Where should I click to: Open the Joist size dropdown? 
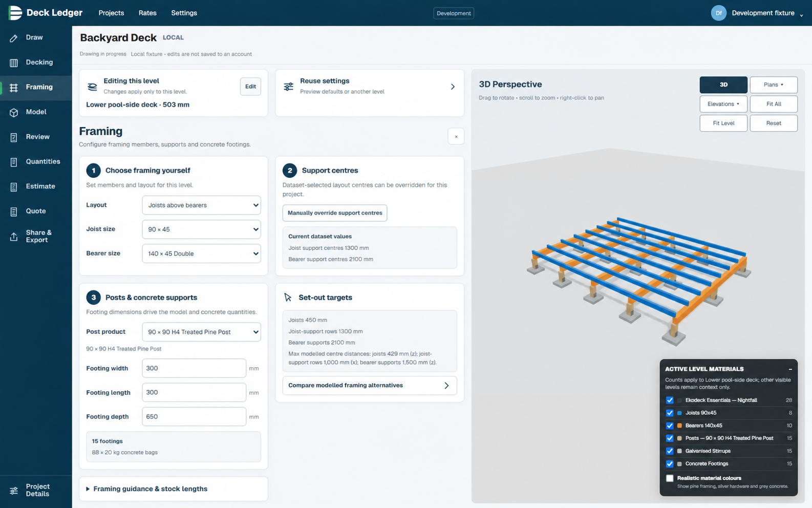coord(201,229)
